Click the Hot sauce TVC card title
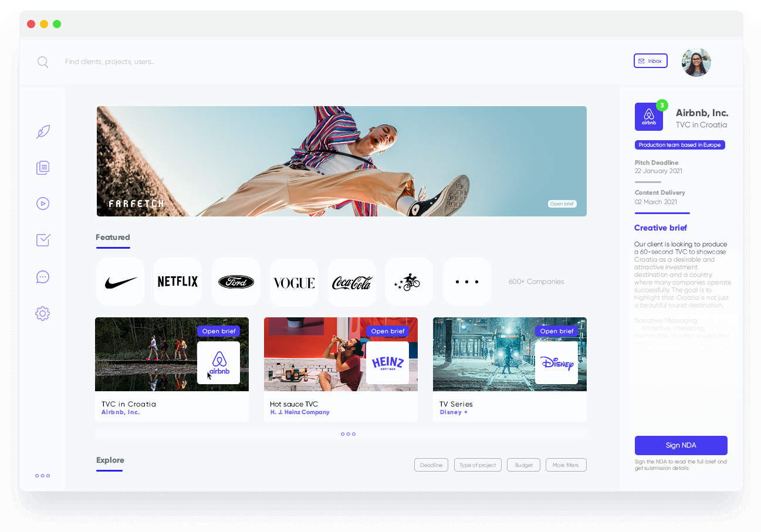This screenshot has width=761, height=532. 294,404
